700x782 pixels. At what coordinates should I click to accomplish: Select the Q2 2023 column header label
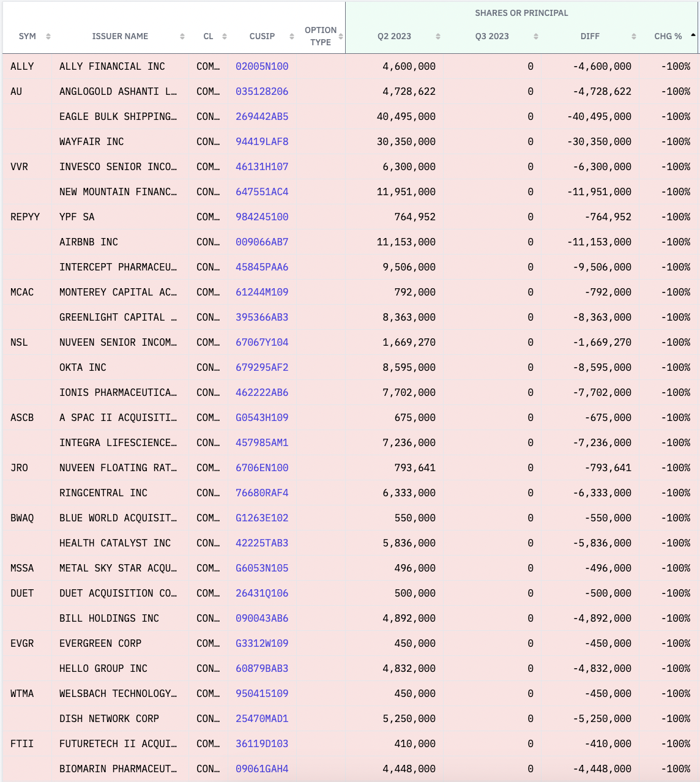click(394, 37)
